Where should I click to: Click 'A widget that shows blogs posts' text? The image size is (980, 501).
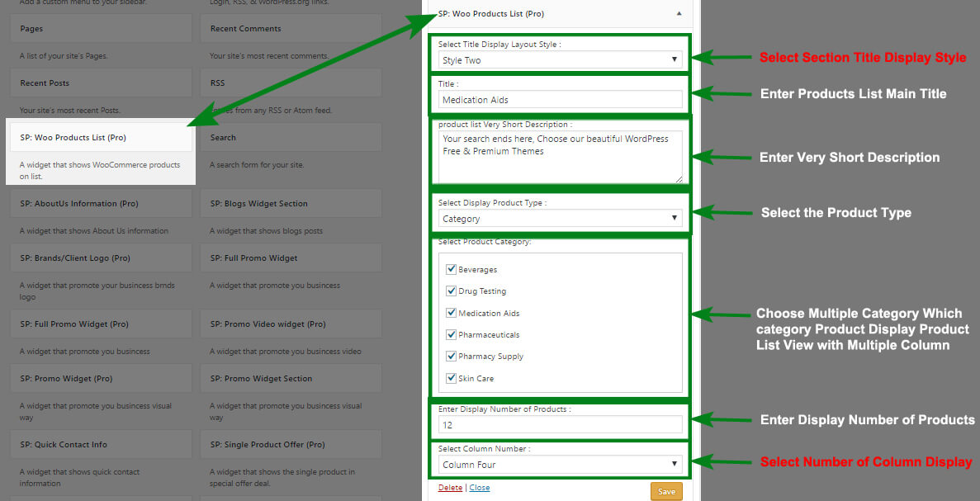point(266,231)
